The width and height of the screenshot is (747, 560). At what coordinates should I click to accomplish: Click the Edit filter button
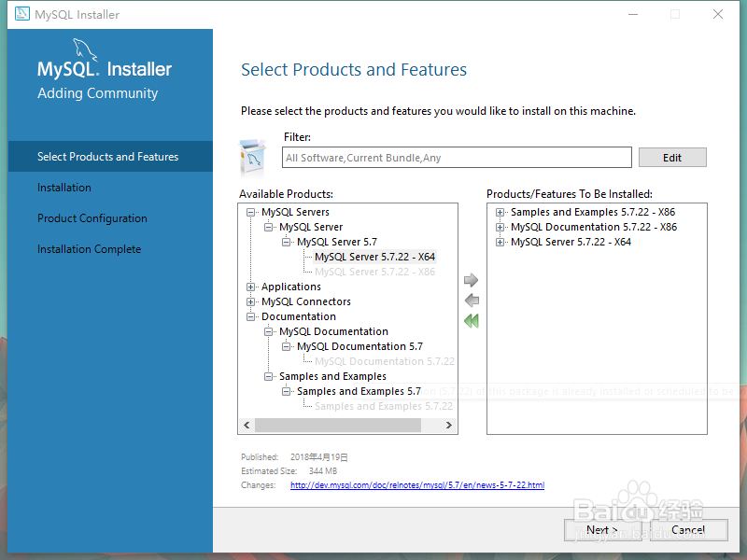(x=672, y=158)
